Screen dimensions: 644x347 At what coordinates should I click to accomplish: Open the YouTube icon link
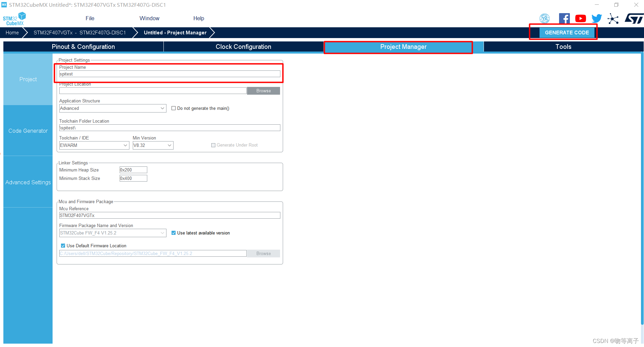tap(580, 19)
